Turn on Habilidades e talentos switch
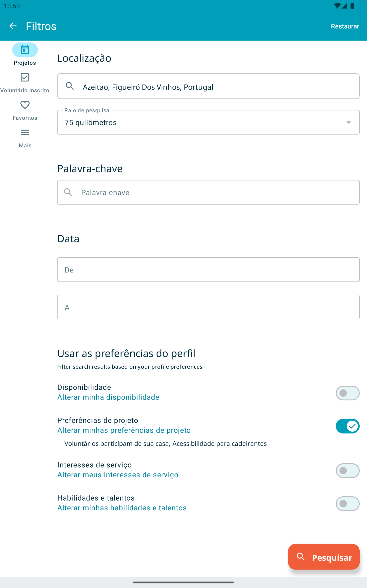This screenshot has width=367, height=588. point(347,504)
